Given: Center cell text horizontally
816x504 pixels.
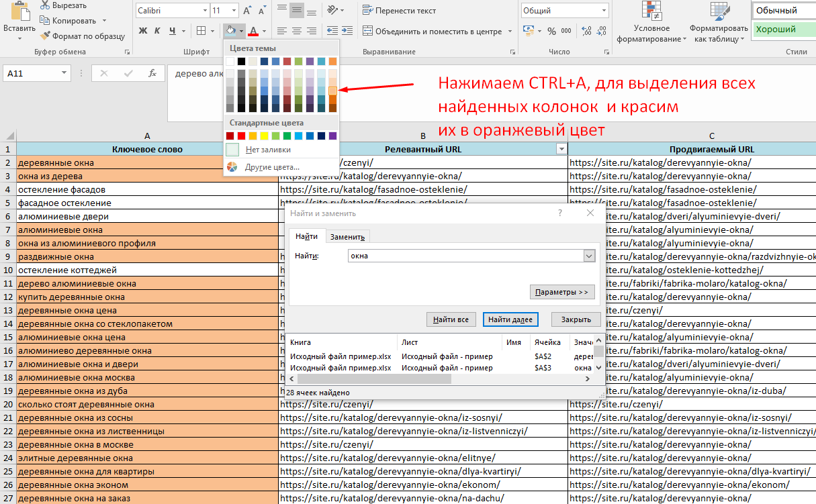Looking at the screenshot, I should 296,31.
